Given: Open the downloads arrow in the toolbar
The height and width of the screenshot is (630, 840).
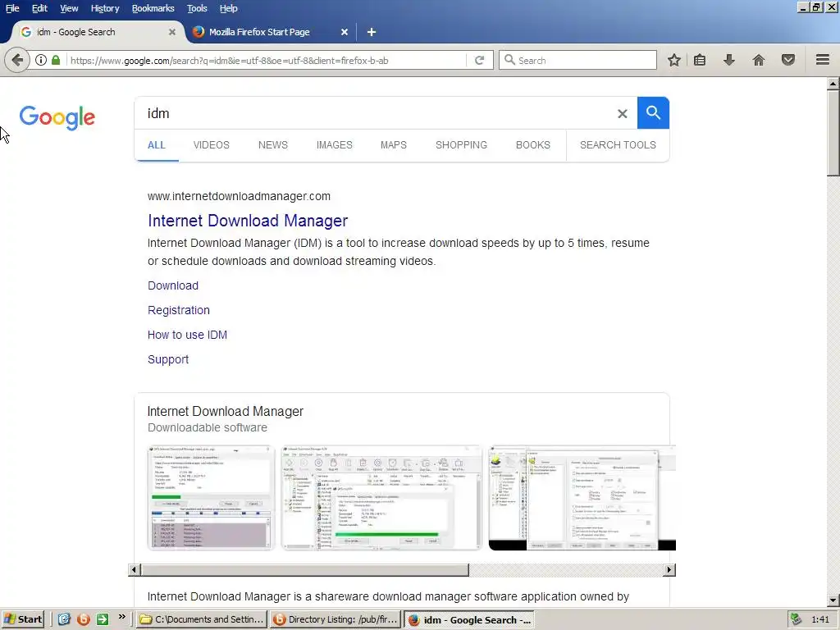Looking at the screenshot, I should [729, 60].
